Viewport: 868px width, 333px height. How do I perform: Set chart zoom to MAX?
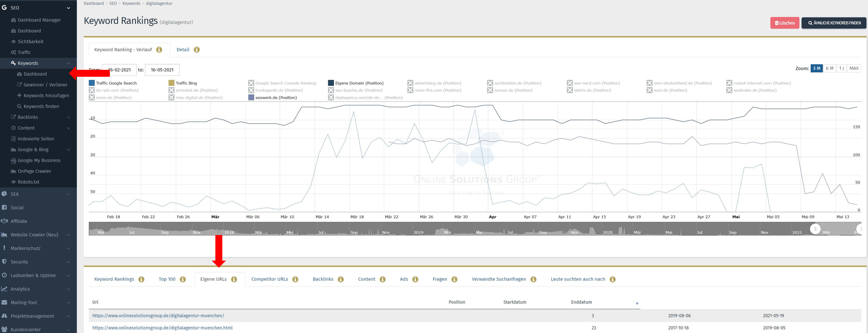[x=854, y=69]
